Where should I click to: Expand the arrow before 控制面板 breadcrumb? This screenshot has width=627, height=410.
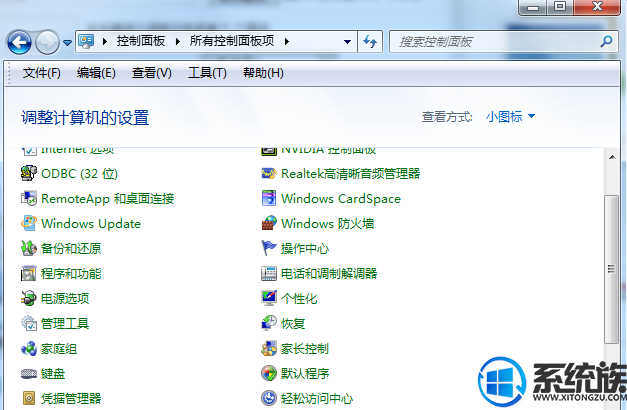pyautogui.click(x=105, y=41)
